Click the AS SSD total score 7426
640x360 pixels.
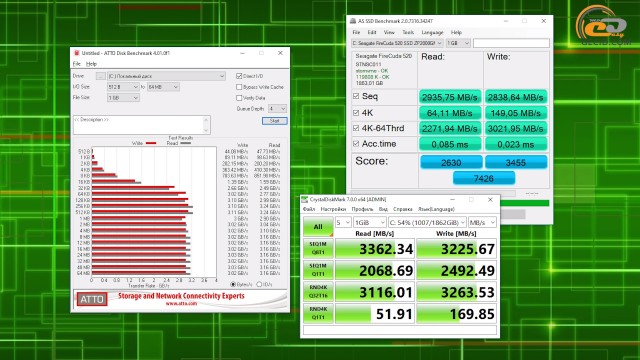[x=484, y=178]
